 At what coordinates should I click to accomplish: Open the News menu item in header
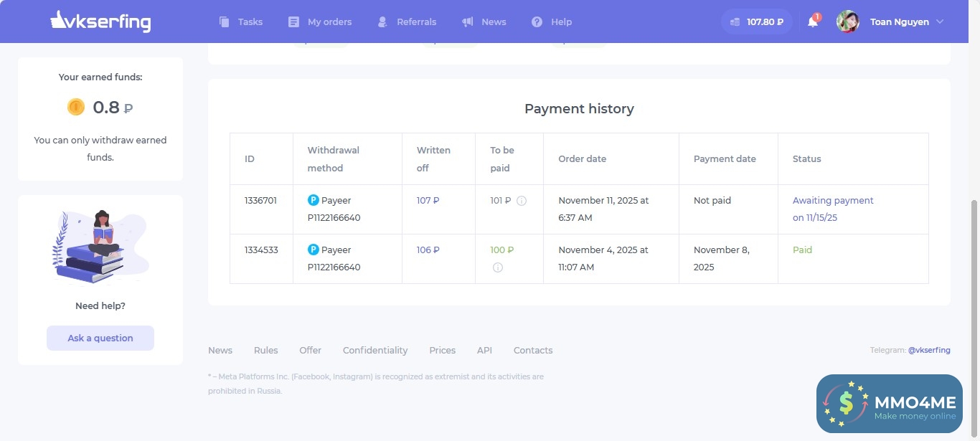(x=484, y=22)
